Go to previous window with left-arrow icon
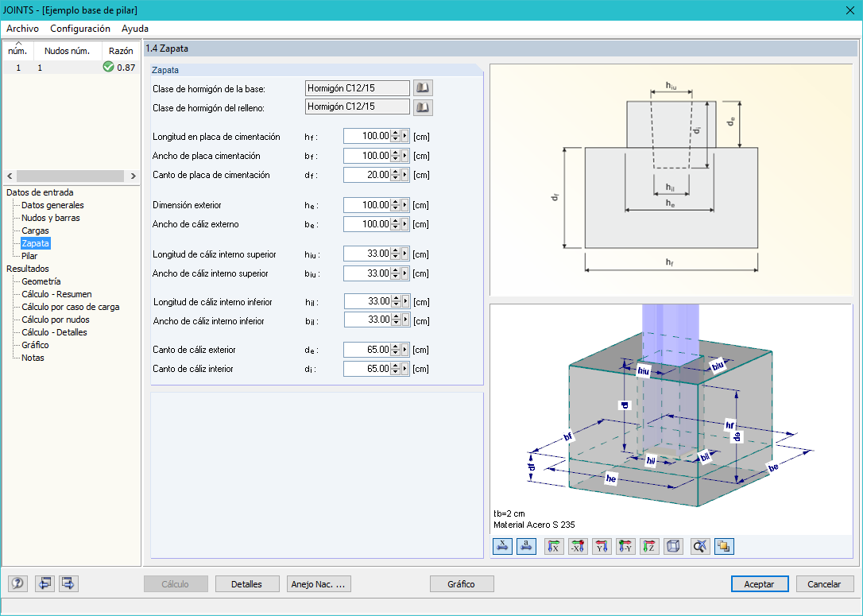 click(x=45, y=583)
